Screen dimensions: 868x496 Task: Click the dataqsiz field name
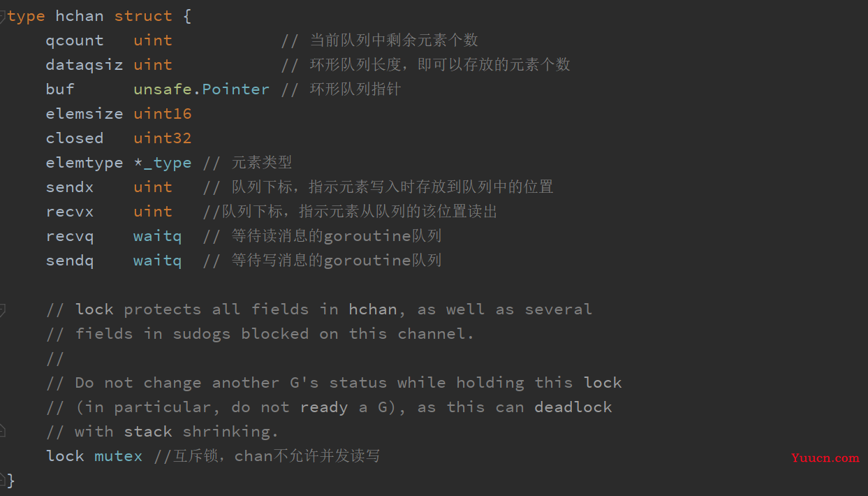84,65
